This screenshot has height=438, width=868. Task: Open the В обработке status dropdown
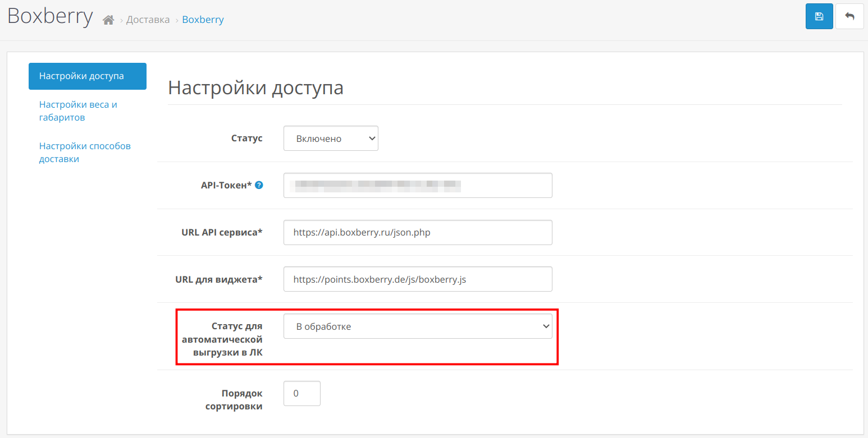tap(418, 326)
